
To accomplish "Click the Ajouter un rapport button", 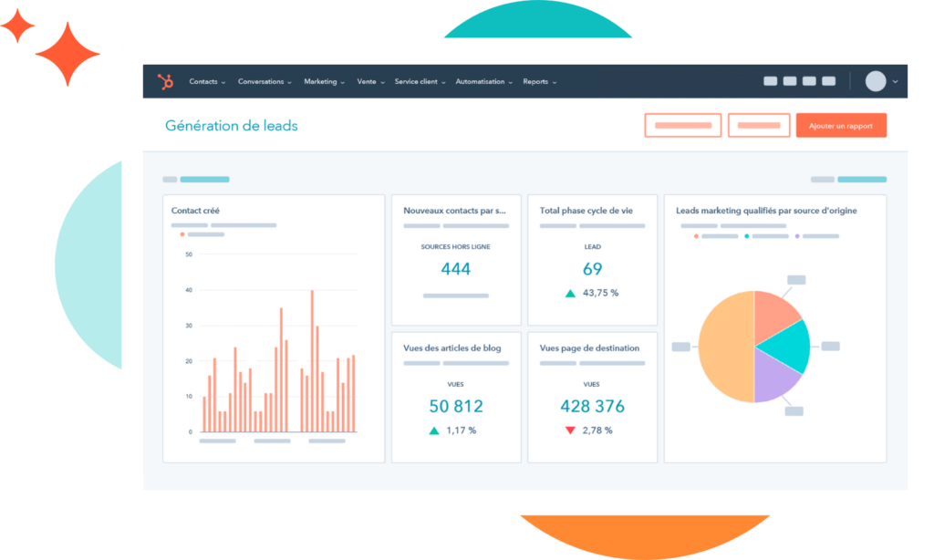I will (841, 126).
